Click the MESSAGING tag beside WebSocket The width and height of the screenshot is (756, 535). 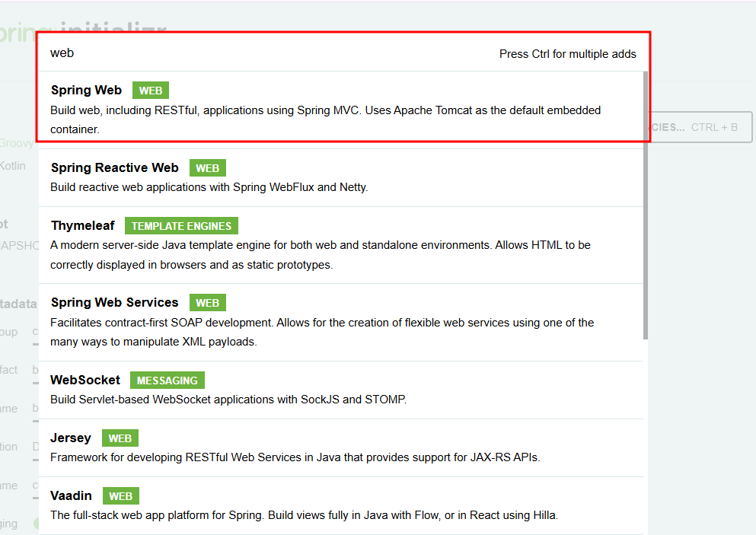pyautogui.click(x=167, y=381)
